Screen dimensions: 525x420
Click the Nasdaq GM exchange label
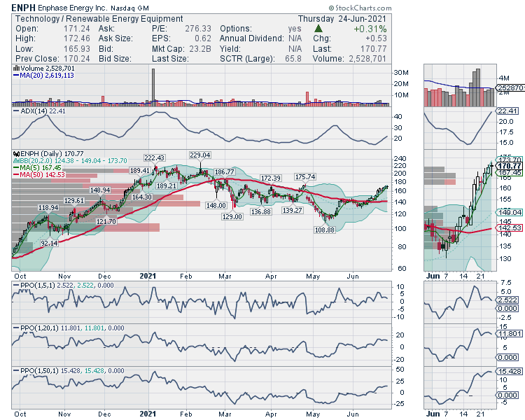coord(130,8)
